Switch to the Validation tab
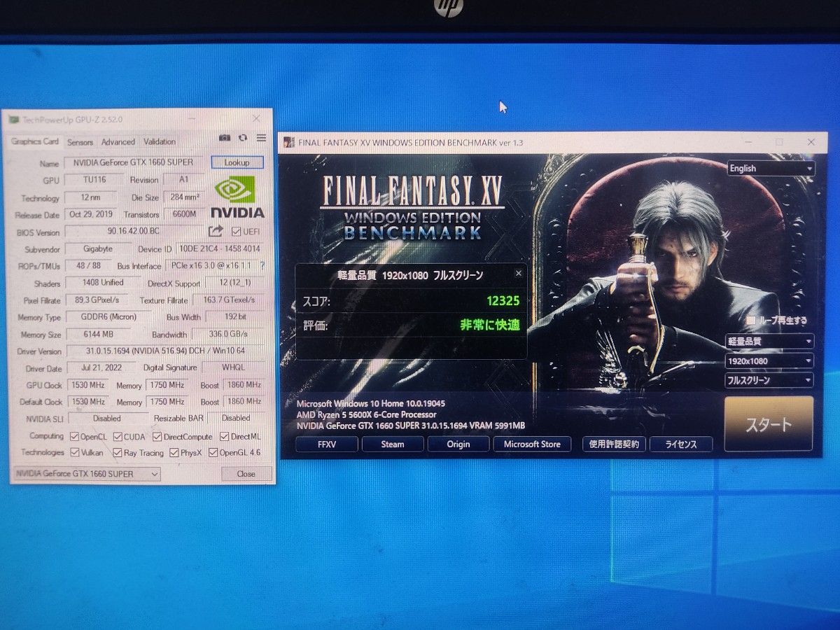840x630 pixels. click(x=160, y=142)
